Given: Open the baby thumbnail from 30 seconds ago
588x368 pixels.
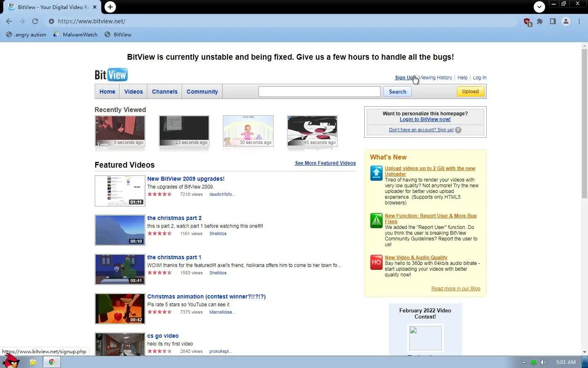Looking at the screenshot, I should click(248, 131).
